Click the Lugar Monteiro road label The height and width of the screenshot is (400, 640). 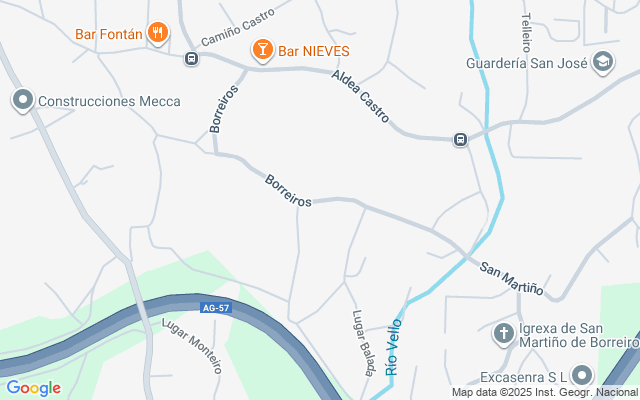tap(192, 346)
